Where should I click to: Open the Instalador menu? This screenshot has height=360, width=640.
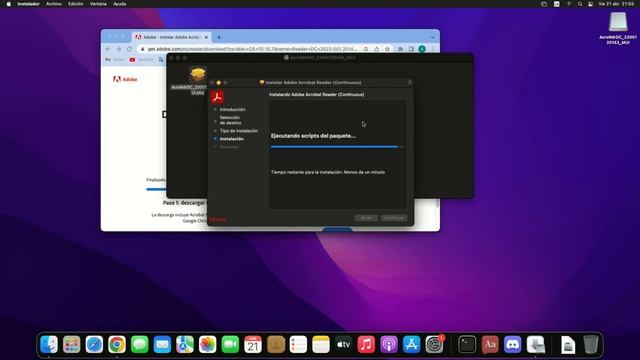(29, 4)
